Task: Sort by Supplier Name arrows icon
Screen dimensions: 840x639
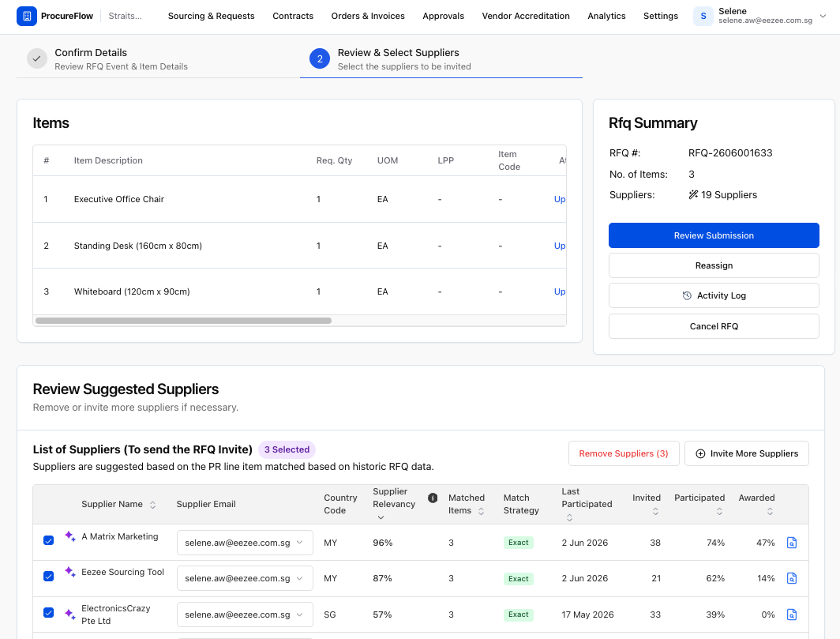Action: (152, 505)
